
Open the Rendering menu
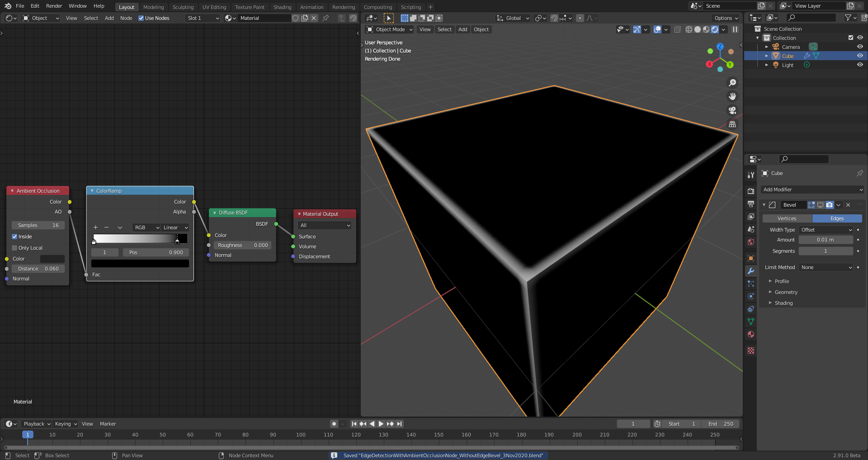point(344,7)
